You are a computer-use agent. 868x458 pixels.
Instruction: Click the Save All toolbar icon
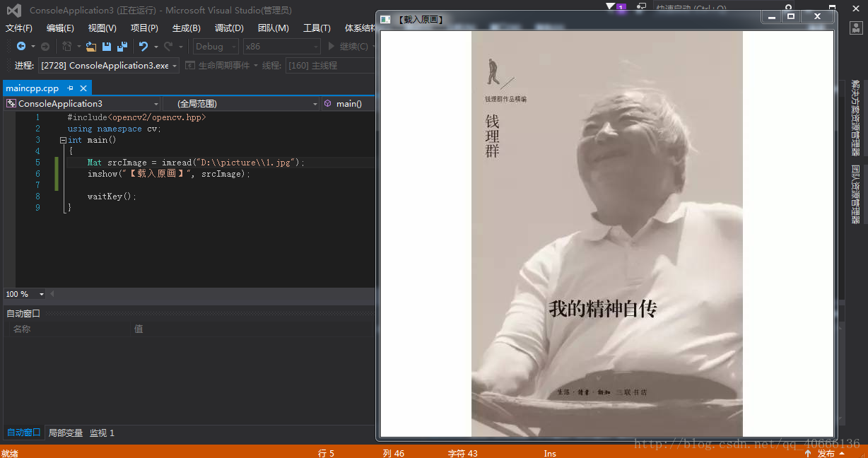(x=122, y=47)
